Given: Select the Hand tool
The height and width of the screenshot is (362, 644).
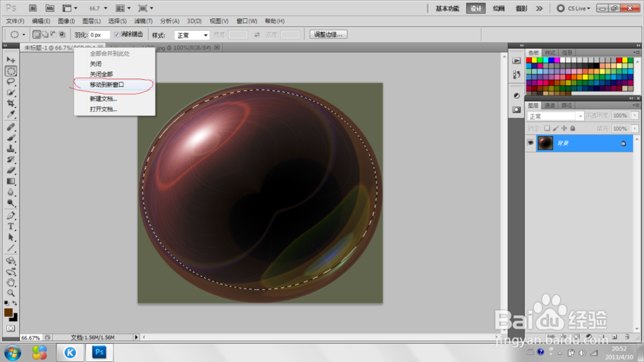Looking at the screenshot, I should click(x=11, y=282).
